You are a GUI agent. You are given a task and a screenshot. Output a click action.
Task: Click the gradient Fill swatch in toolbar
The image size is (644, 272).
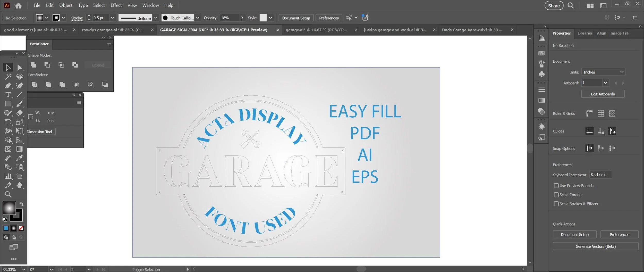point(9,208)
